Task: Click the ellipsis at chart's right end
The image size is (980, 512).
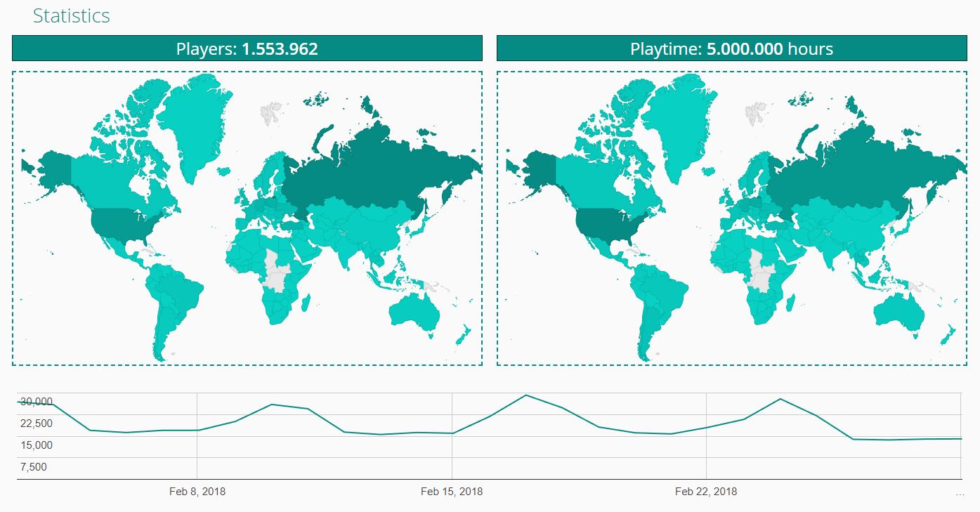Action: click(960, 493)
